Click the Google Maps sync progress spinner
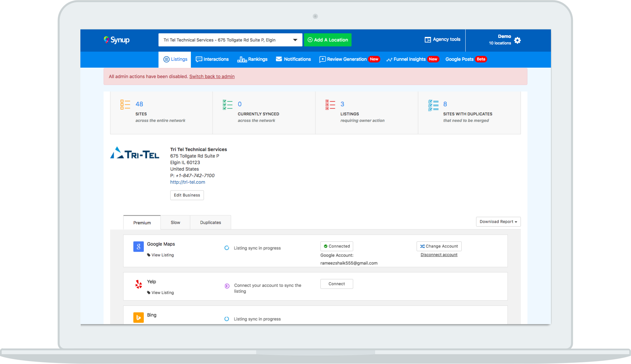 [x=227, y=248]
